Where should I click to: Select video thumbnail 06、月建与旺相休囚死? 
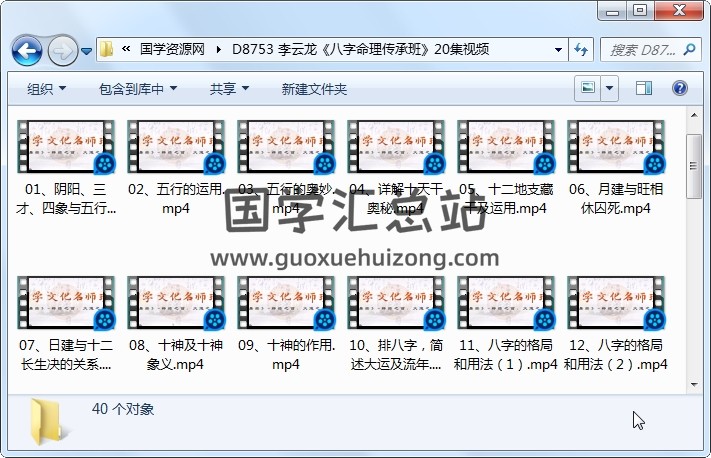coord(616,147)
